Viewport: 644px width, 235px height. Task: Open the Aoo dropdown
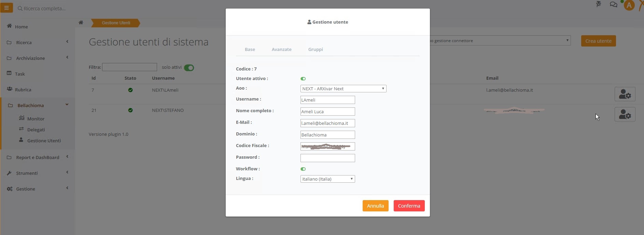pyautogui.click(x=343, y=89)
